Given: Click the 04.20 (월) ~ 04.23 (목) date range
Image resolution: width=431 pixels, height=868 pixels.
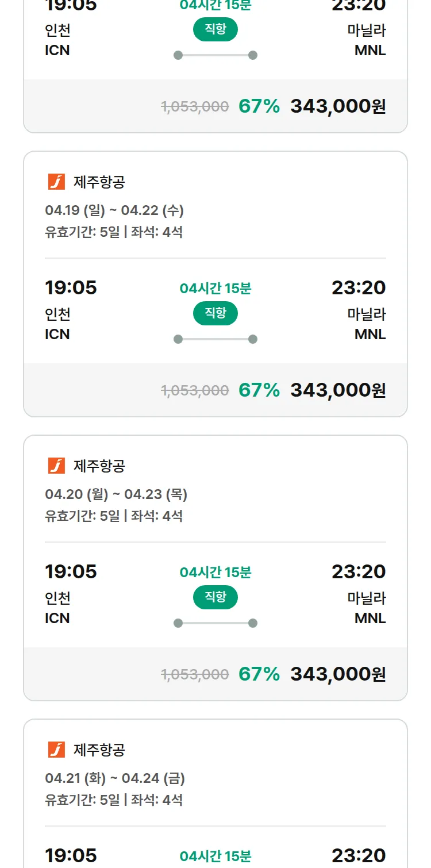Looking at the screenshot, I should pyautogui.click(x=116, y=494).
